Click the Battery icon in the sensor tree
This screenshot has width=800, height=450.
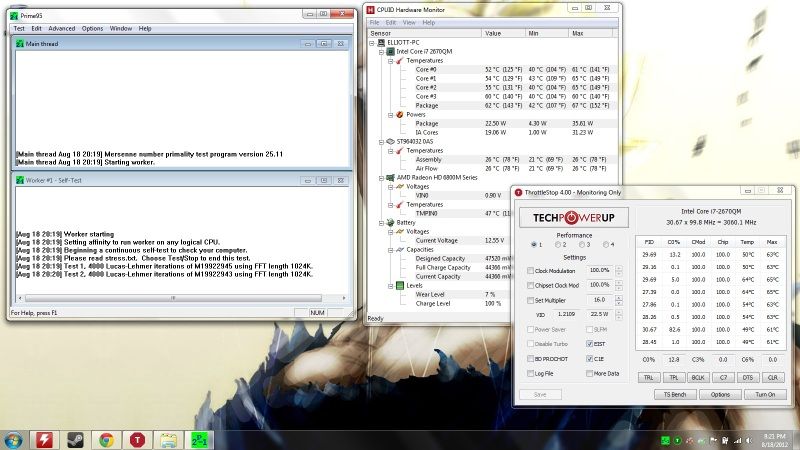point(390,222)
